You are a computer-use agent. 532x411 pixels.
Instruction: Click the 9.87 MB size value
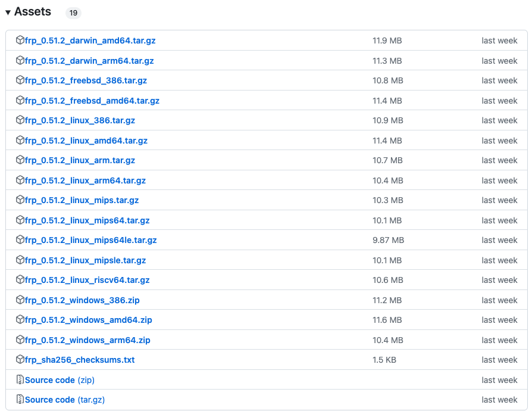tap(388, 240)
